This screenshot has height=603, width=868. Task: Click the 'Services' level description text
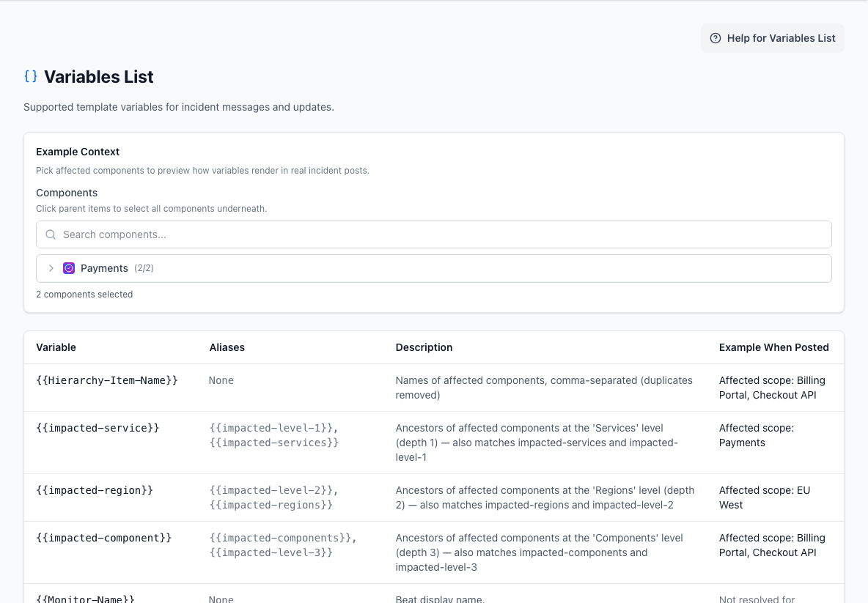537,443
